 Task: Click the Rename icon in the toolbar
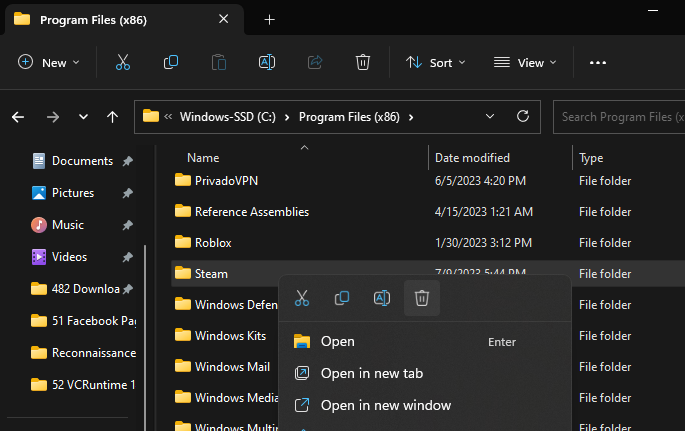[x=267, y=62]
